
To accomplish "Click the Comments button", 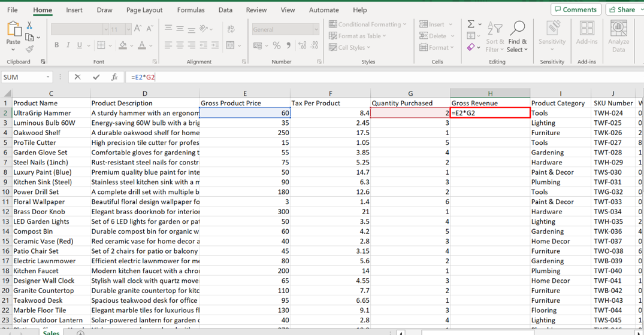I will [576, 10].
